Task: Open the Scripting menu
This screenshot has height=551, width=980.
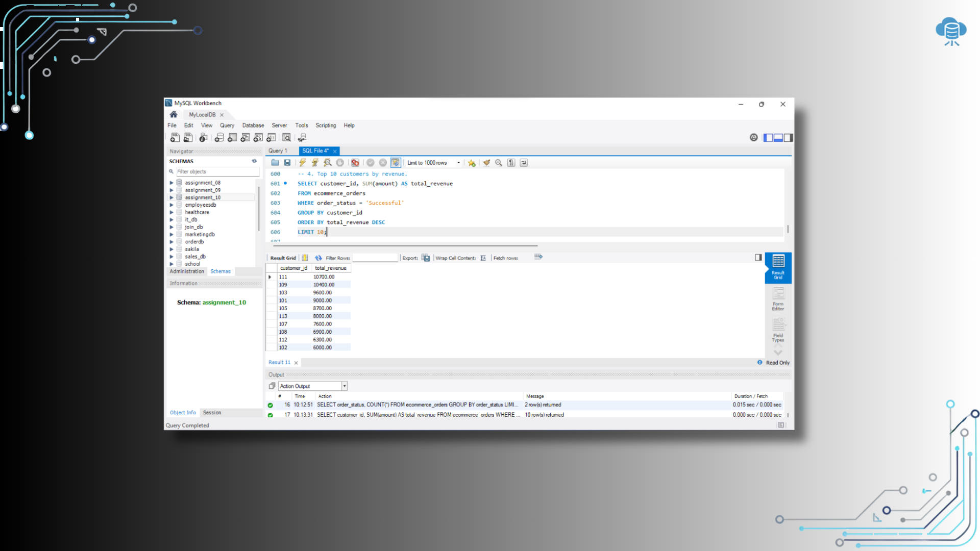Action: coord(326,126)
